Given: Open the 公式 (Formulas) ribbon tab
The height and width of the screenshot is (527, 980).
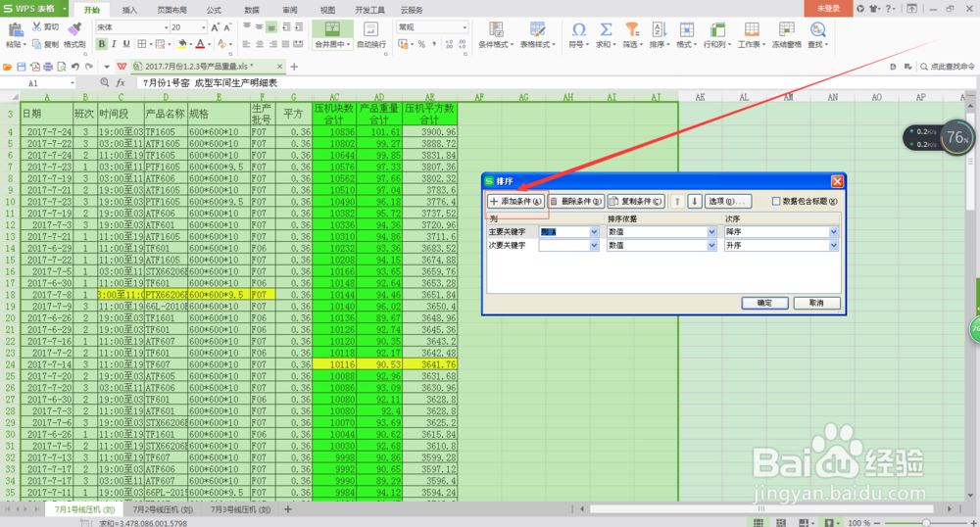Looking at the screenshot, I should (x=214, y=10).
